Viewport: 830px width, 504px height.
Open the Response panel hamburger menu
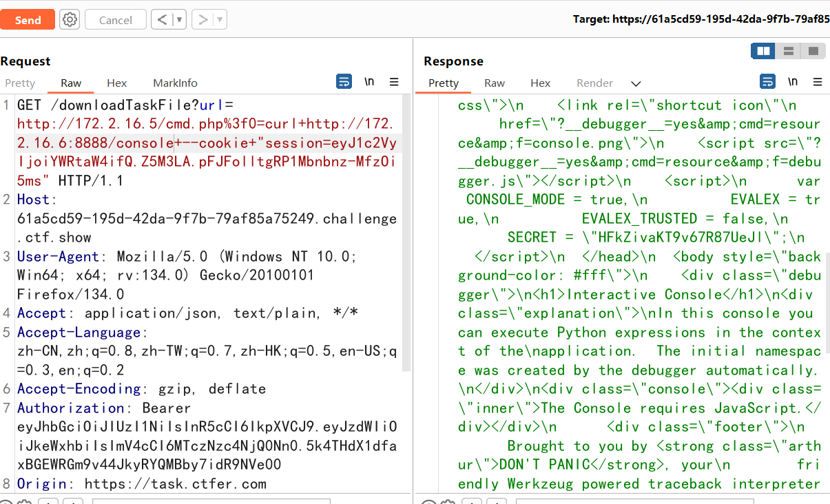pyautogui.click(x=818, y=82)
